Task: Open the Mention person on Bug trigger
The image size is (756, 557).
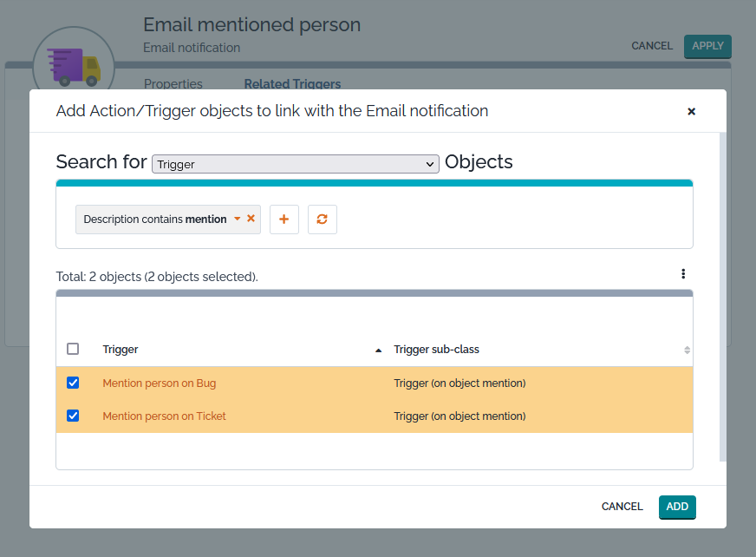Action: pyautogui.click(x=159, y=383)
